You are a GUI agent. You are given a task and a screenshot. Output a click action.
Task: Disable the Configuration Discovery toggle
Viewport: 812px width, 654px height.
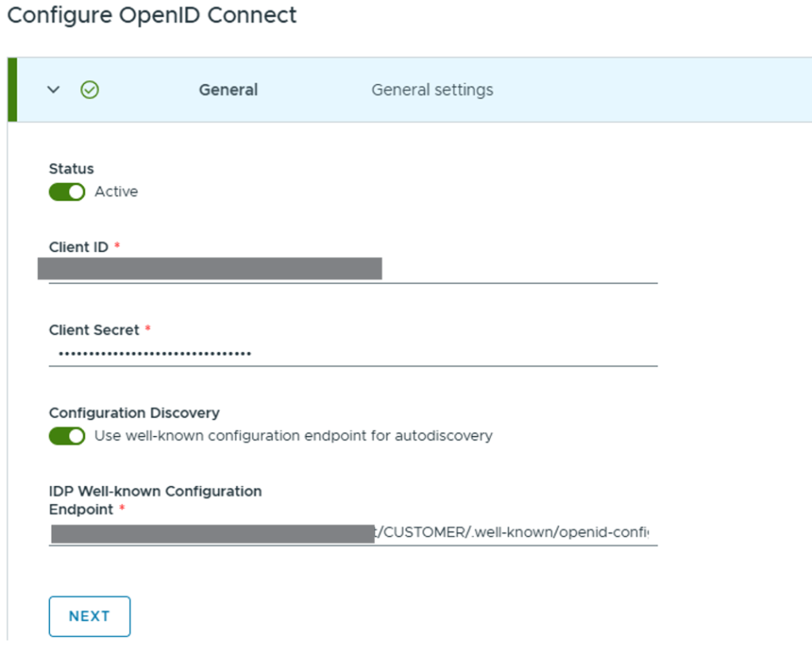pos(67,436)
